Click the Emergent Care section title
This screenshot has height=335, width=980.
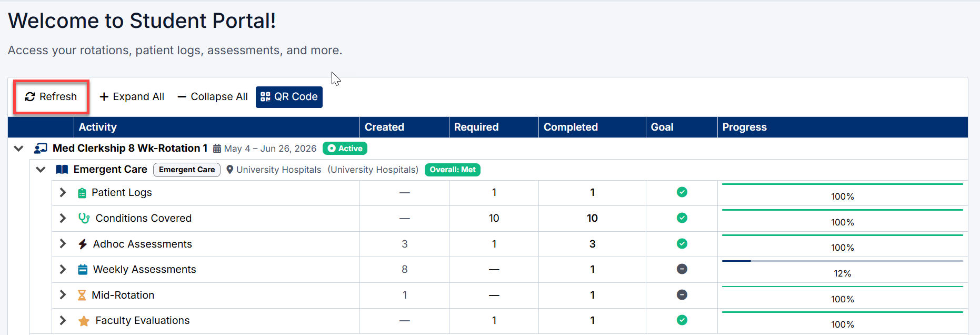(x=111, y=169)
